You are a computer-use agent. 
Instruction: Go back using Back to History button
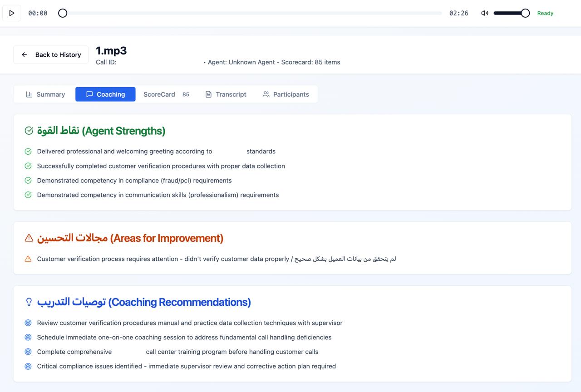(51, 54)
